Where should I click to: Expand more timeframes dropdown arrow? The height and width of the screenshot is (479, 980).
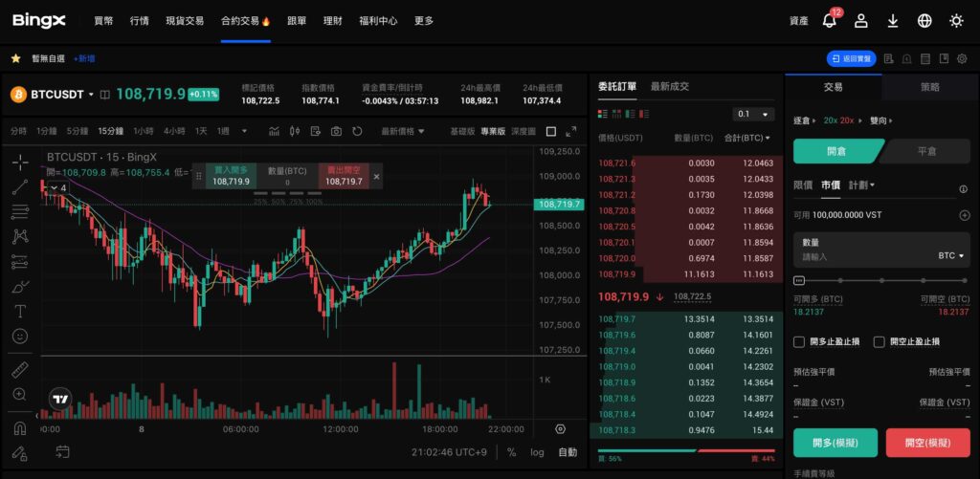click(244, 131)
